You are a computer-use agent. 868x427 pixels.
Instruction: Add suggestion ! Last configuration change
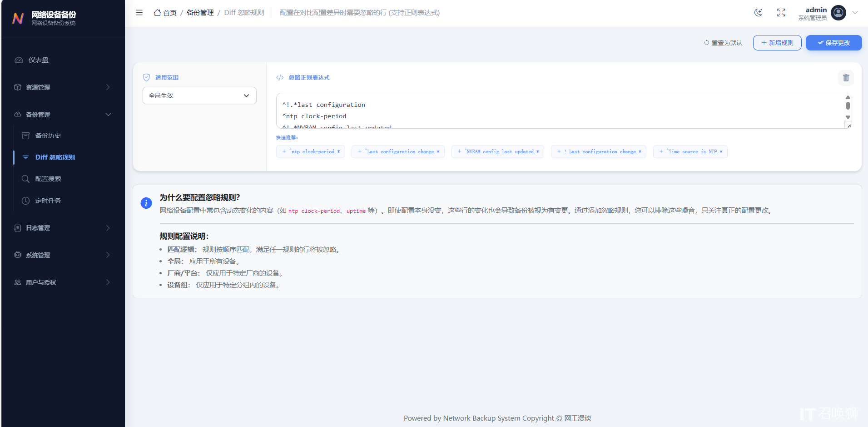(x=599, y=151)
